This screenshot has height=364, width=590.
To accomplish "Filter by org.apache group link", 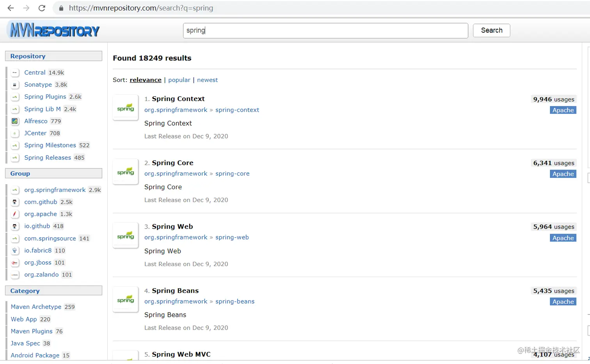I will coord(41,214).
